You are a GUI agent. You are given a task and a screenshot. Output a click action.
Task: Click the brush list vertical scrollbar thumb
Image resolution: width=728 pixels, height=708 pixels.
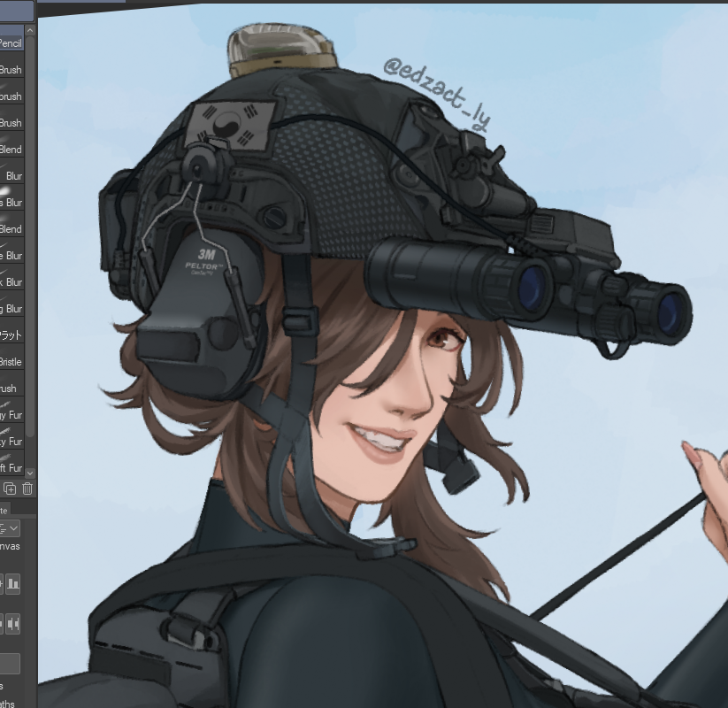[x=30, y=236]
